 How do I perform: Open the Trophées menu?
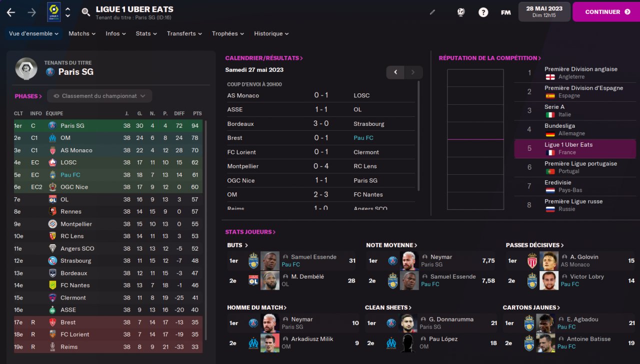point(227,33)
